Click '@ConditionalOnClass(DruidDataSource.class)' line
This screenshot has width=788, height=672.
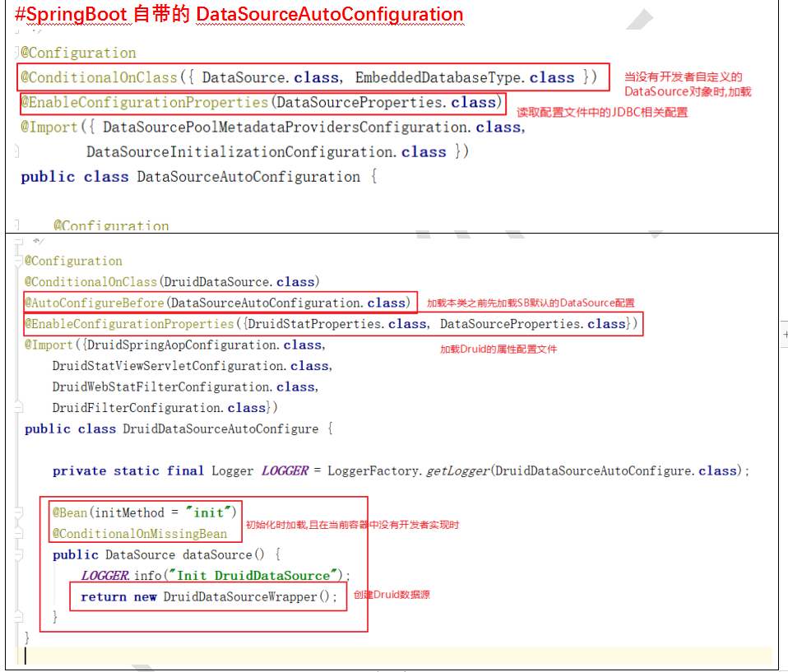pyautogui.click(x=173, y=281)
